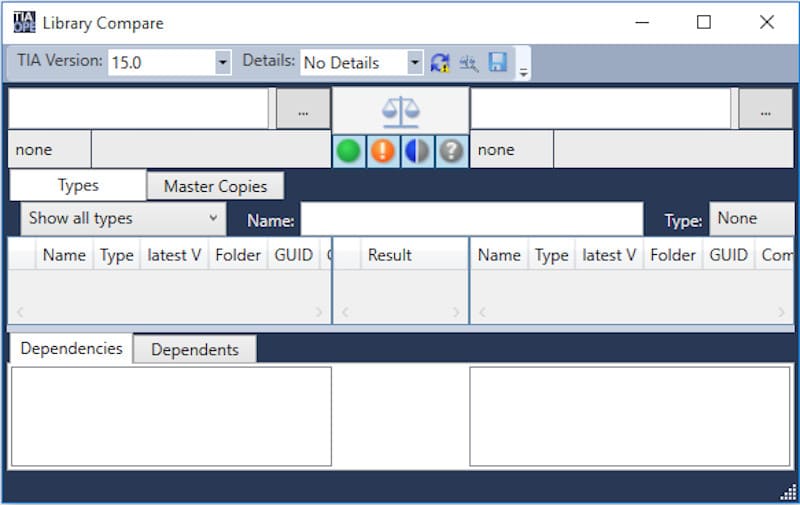Switch to the Master Copies tab

pos(215,186)
